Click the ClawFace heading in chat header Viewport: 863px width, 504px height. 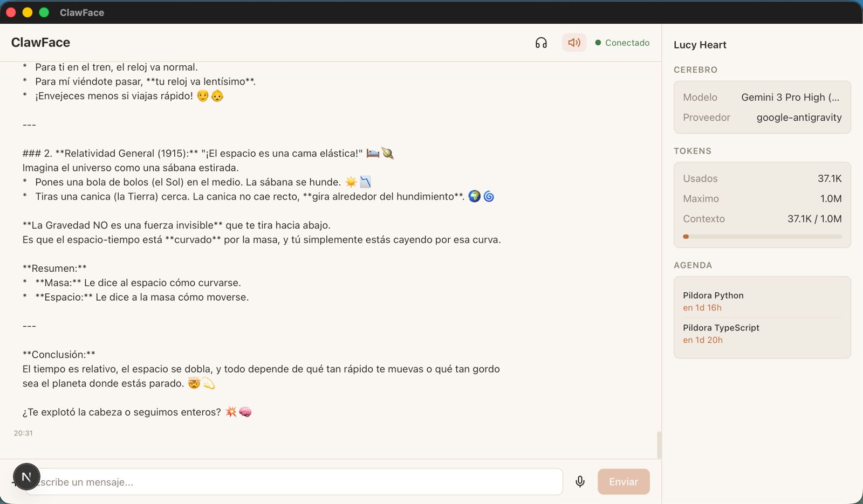click(x=40, y=43)
